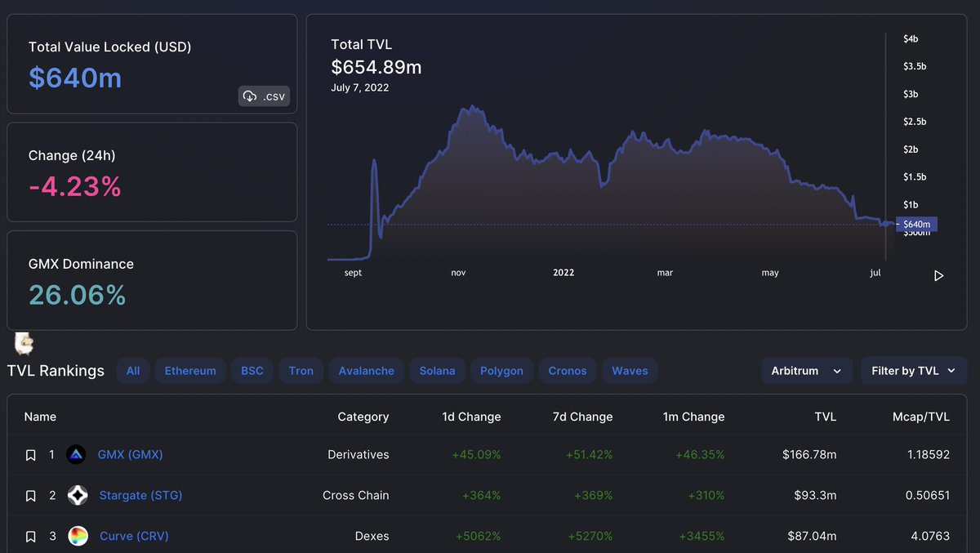Click the $640m marker on the chart axis

pyautogui.click(x=915, y=224)
